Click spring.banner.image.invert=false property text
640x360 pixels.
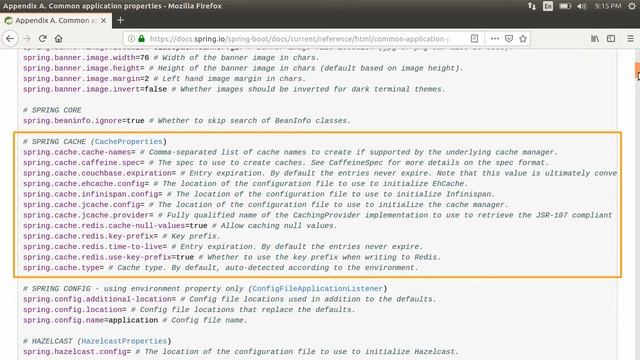(95, 89)
